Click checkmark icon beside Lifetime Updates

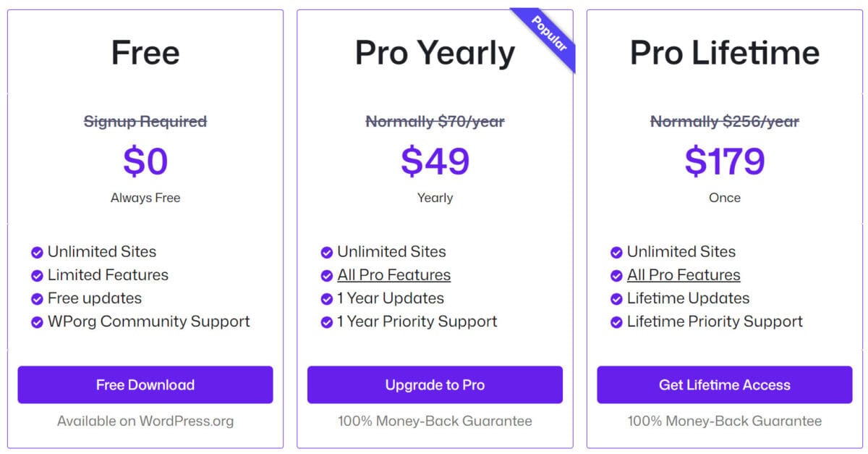coord(616,299)
